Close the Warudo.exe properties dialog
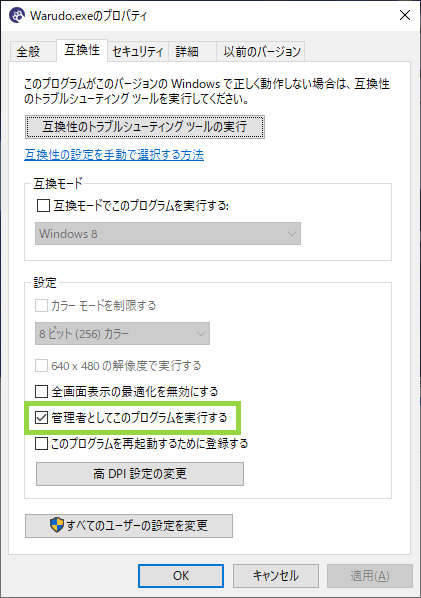 point(405,15)
